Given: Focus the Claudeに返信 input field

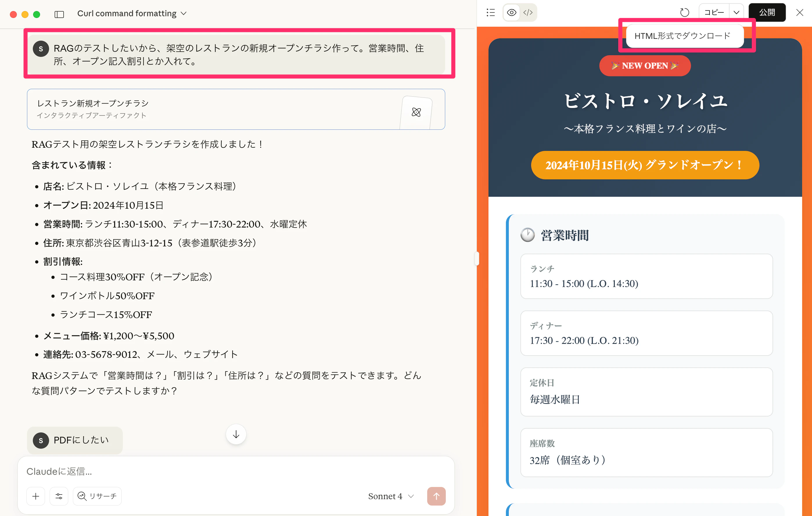Looking at the screenshot, I should [x=236, y=471].
